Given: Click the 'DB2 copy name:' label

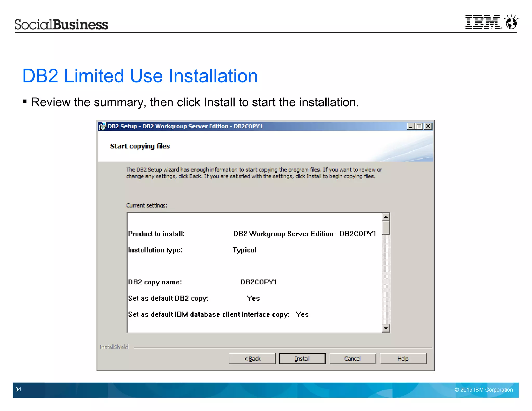Looking at the screenshot, I should coord(155,282).
